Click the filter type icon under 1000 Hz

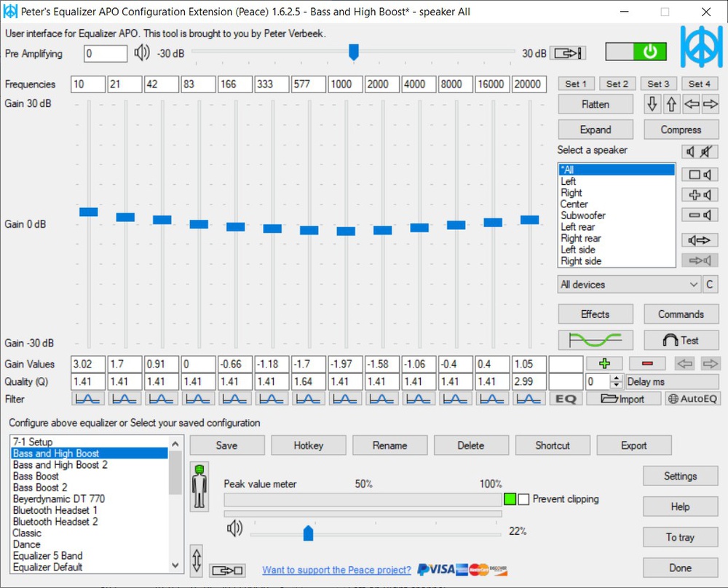pos(345,399)
